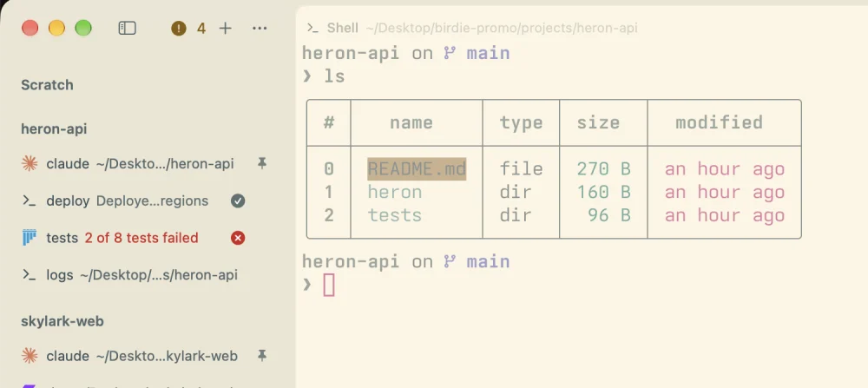Click the 'ls' command text
This screenshot has height=388, width=868.
pyautogui.click(x=334, y=76)
